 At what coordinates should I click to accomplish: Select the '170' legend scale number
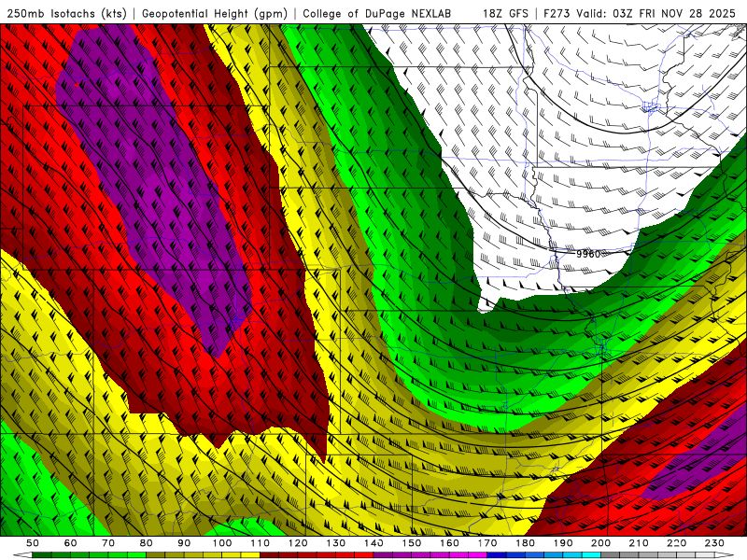(487, 543)
